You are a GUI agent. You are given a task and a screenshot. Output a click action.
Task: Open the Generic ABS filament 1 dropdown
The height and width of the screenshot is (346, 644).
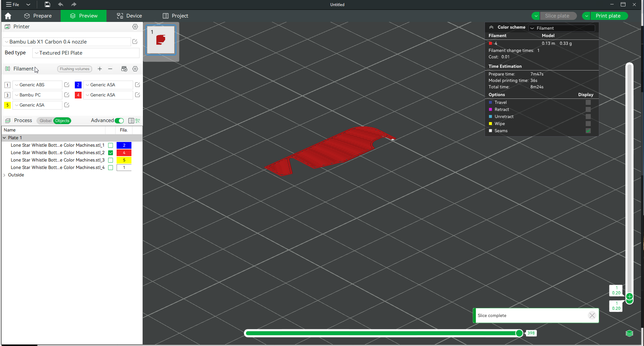tap(37, 85)
